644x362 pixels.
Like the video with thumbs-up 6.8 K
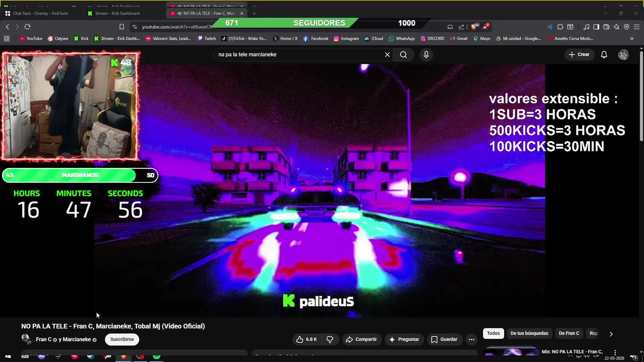[306, 339]
